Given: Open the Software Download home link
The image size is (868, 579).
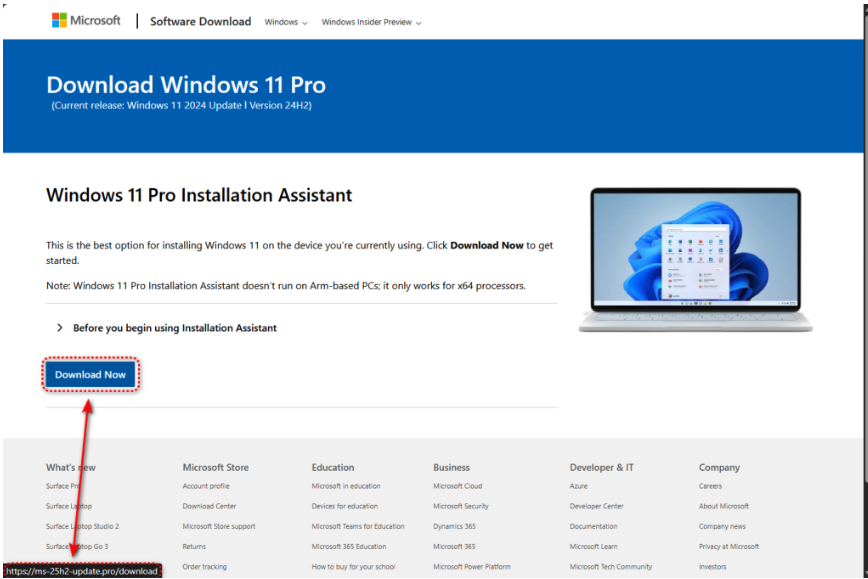Looking at the screenshot, I should click(x=200, y=21).
